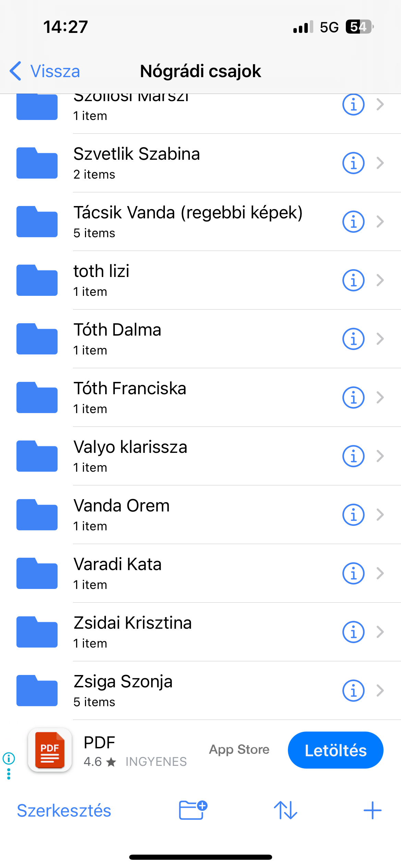Show info for Szvetlik Szabina folder
Image resolution: width=401 pixels, height=868 pixels.
353,163
